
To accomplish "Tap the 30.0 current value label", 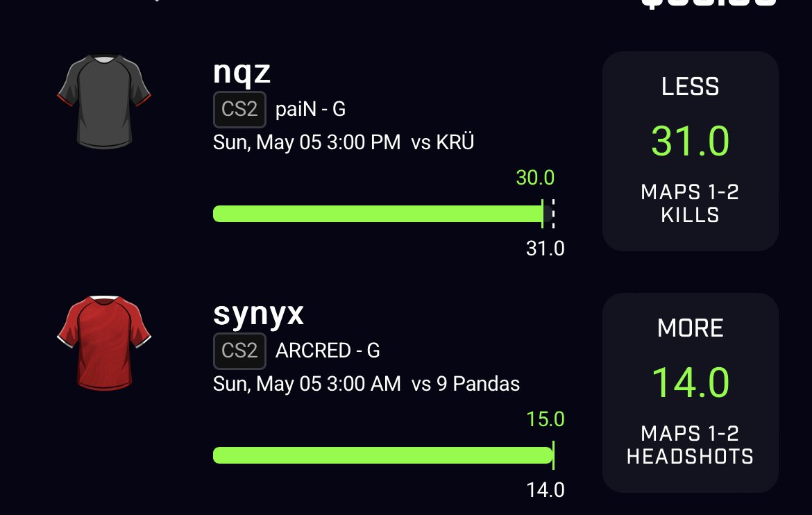I will pos(535,178).
